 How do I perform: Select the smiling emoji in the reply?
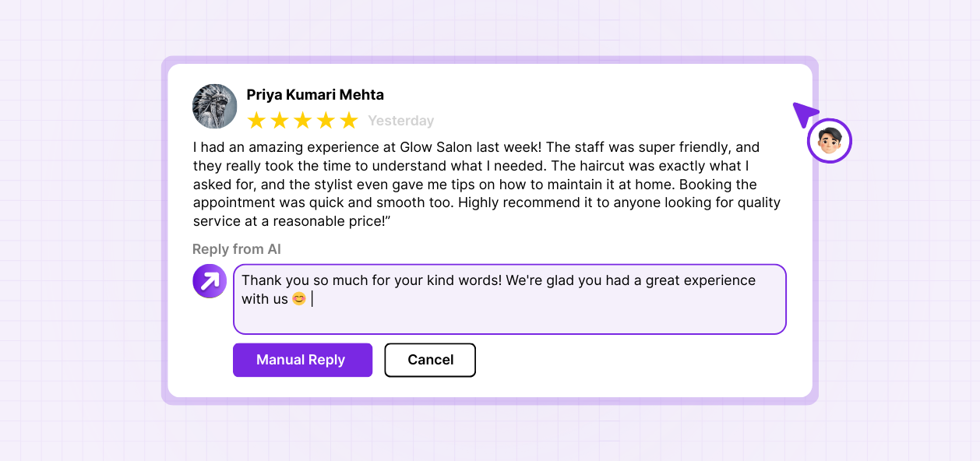coord(299,299)
